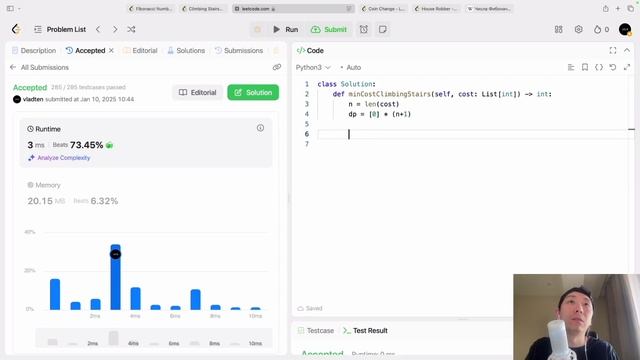Viewport: 640px width, 360px height.
Task: Select the Memory stats section
Action: [146, 194]
